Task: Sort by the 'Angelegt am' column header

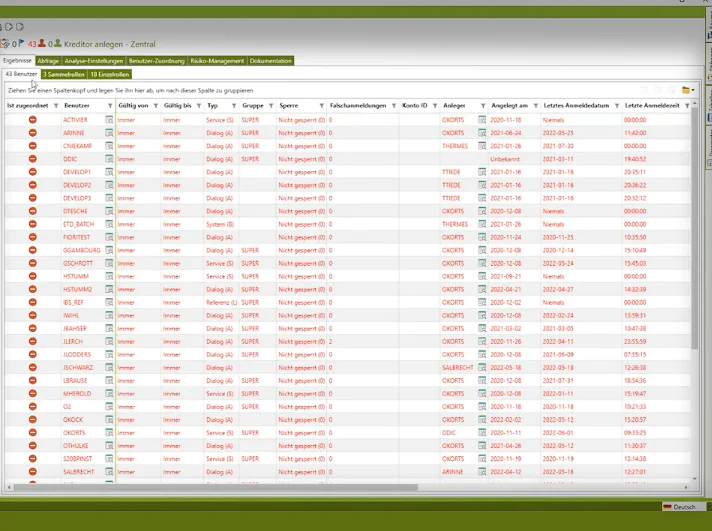Action: (509, 105)
